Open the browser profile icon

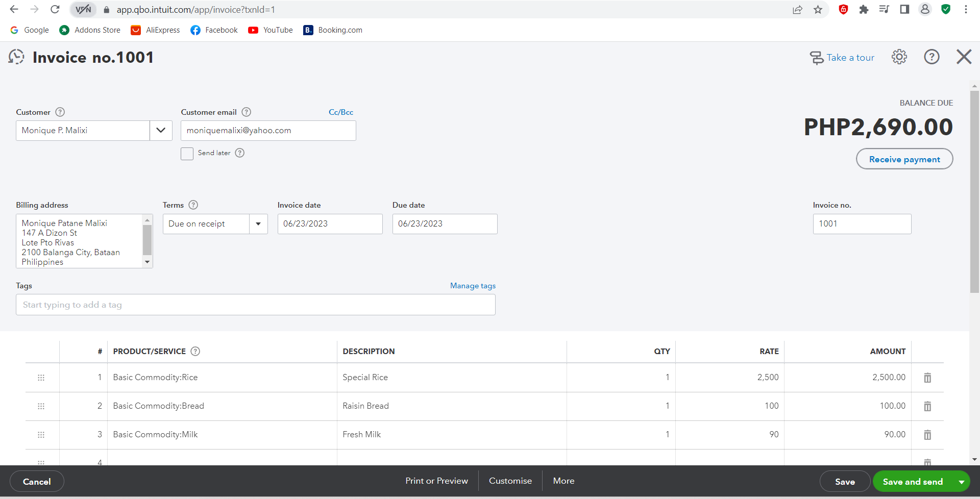click(x=925, y=9)
